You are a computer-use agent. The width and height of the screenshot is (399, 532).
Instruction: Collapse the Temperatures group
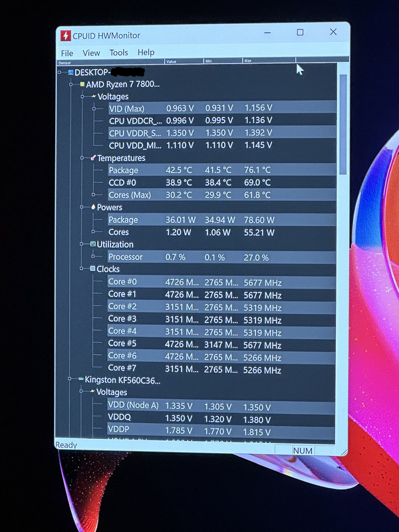[82, 158]
